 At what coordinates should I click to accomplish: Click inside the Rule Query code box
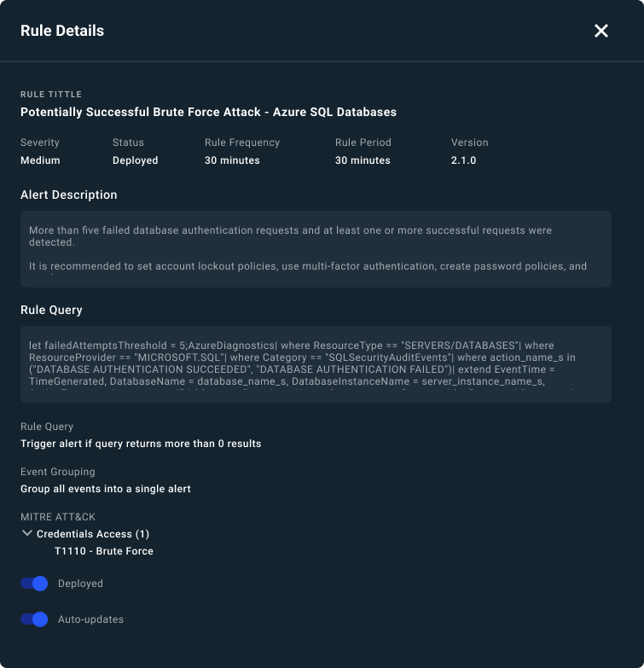click(x=316, y=363)
